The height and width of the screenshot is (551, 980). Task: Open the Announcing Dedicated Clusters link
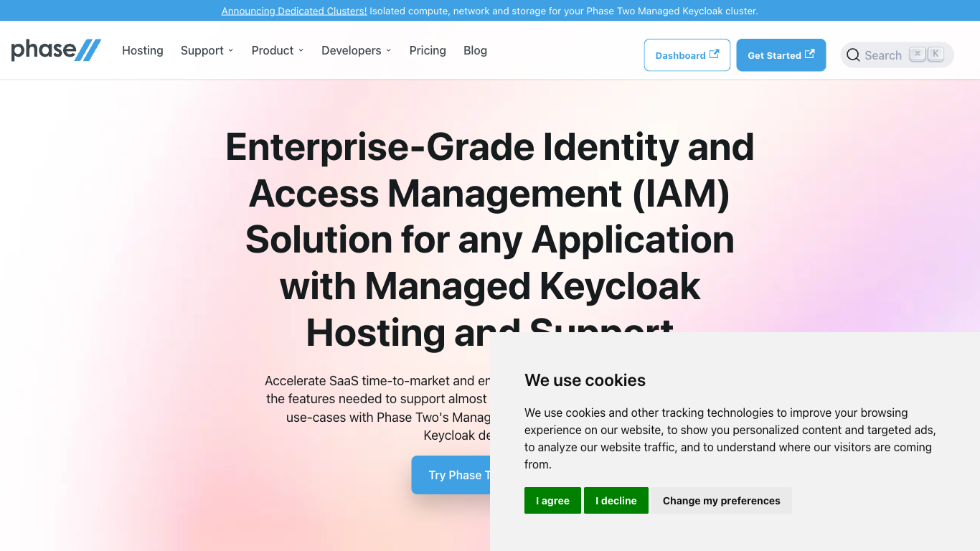294,11
